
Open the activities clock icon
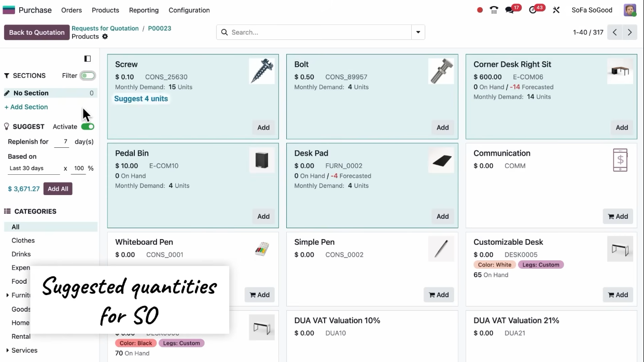tap(533, 10)
